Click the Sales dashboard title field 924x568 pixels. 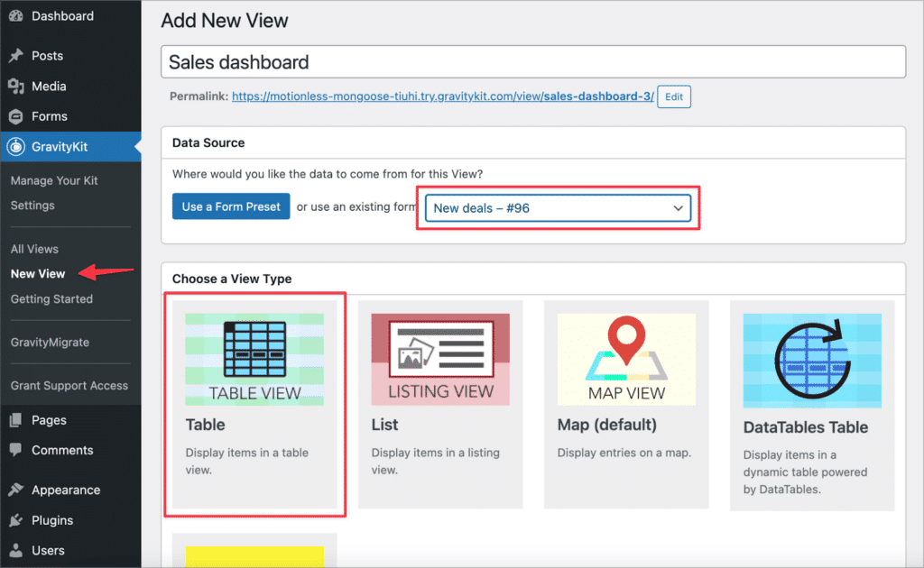click(533, 62)
